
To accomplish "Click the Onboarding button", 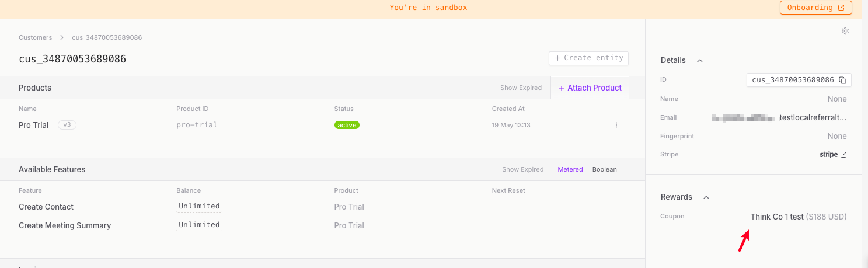I will coord(816,8).
